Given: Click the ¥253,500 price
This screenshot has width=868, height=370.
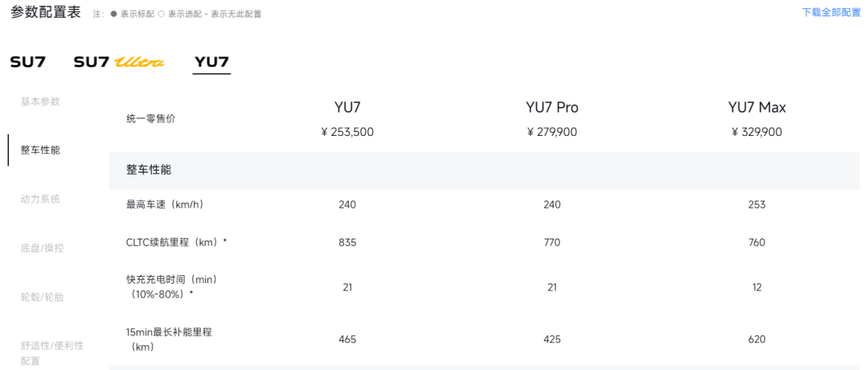Looking at the screenshot, I should pyautogui.click(x=347, y=132).
